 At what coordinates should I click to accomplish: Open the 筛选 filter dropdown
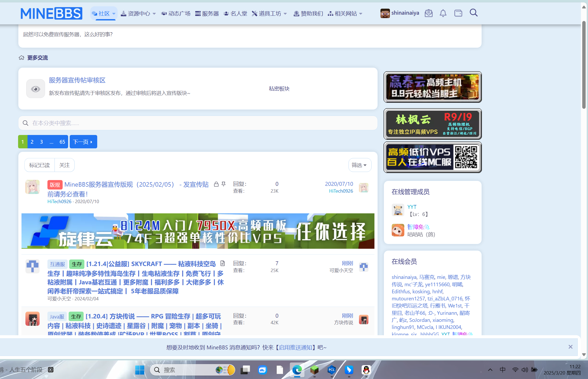coord(360,165)
